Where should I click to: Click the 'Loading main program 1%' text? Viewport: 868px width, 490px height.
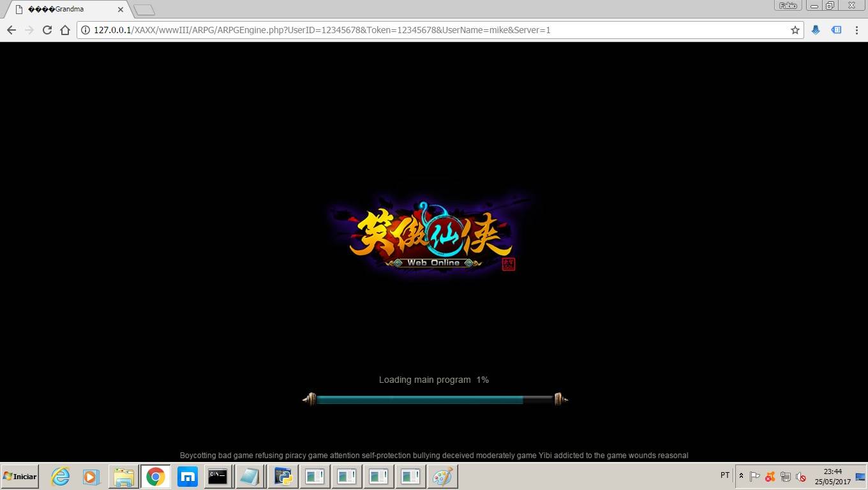(434, 380)
